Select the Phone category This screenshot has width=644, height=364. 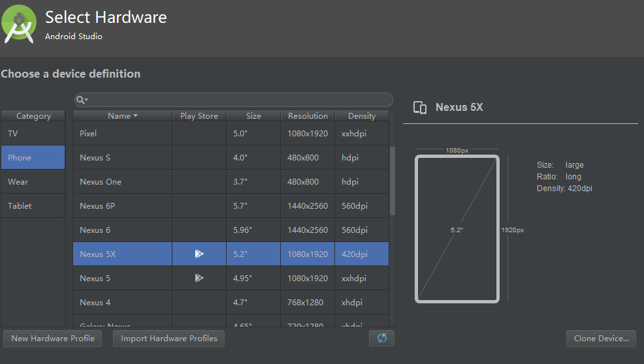(33, 158)
